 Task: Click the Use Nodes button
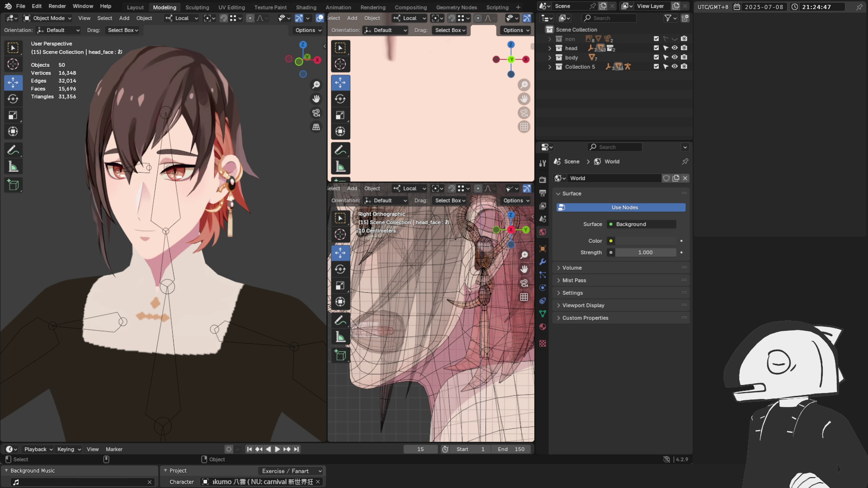pyautogui.click(x=621, y=207)
